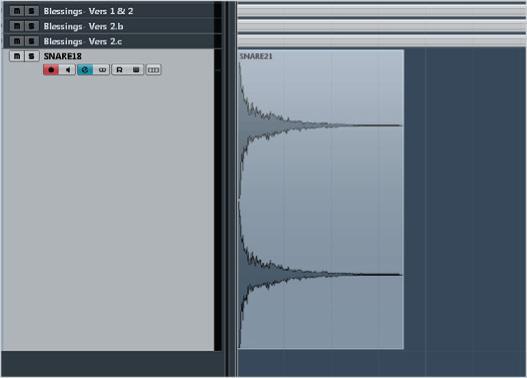Mute the Blessings Vers 2.c track
Screen dimensions: 527x378
coord(17,41)
